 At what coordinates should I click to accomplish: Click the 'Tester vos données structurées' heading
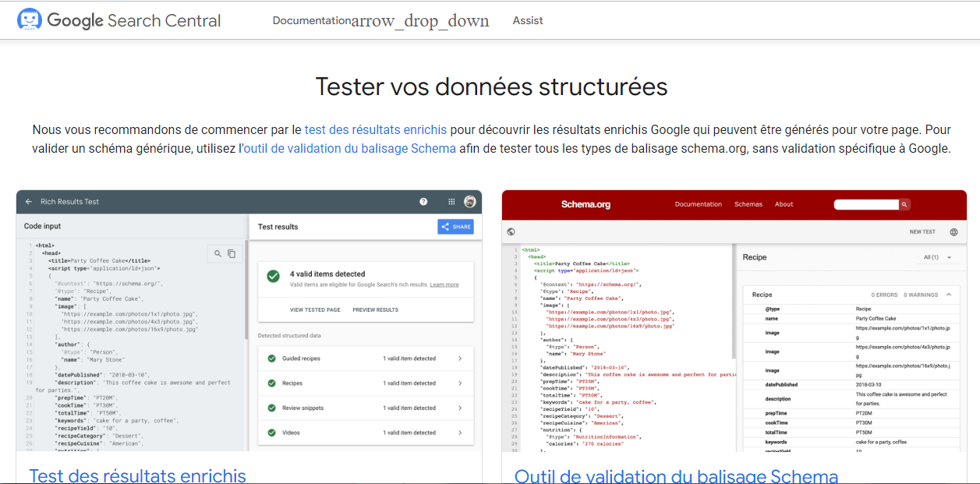(x=491, y=87)
